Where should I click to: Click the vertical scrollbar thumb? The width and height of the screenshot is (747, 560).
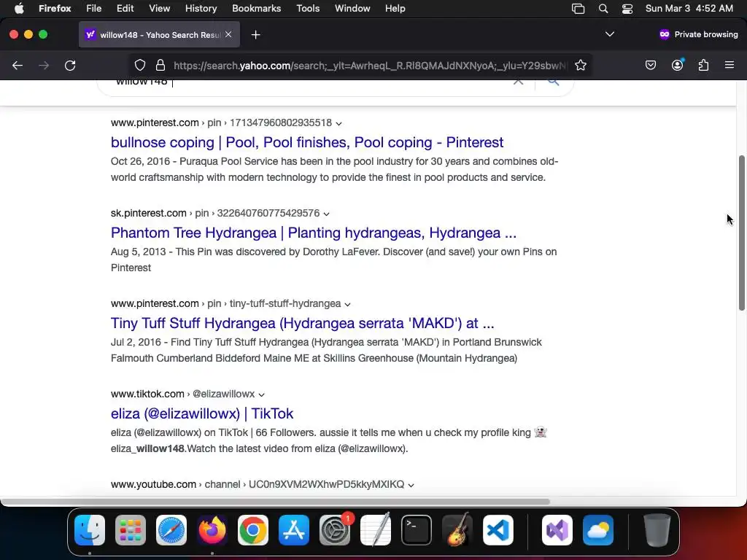[741, 233]
